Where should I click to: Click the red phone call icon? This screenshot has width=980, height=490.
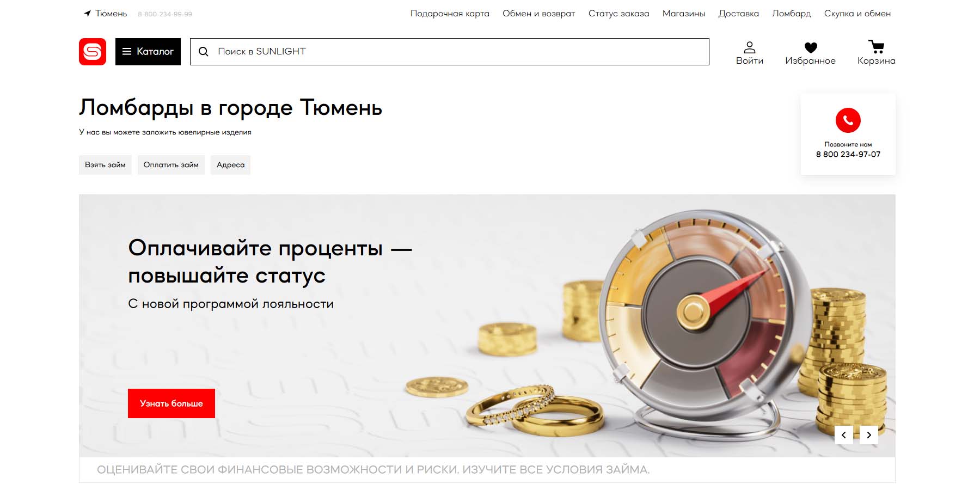(x=848, y=120)
